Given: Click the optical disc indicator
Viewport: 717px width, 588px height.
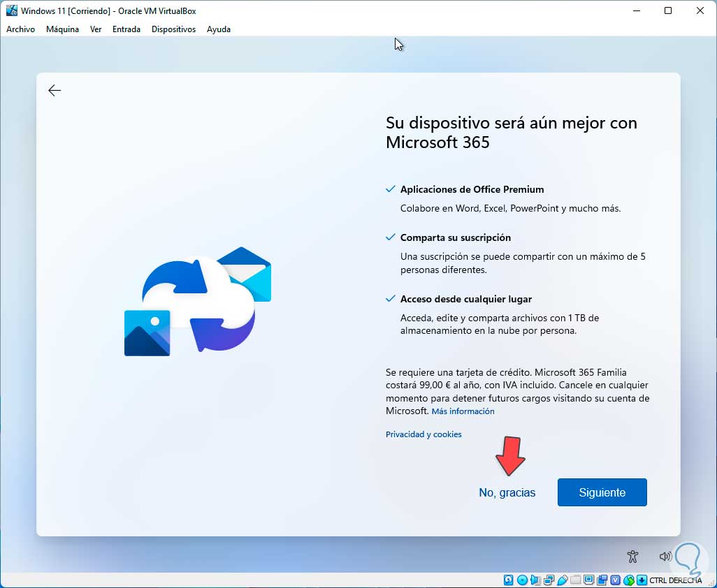Looking at the screenshot, I should [522, 580].
